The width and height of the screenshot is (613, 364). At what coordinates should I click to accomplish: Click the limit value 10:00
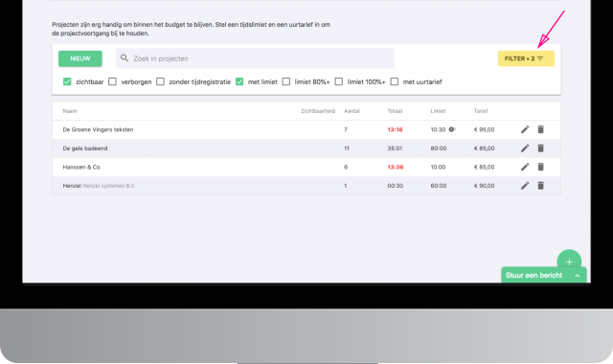pos(438,167)
